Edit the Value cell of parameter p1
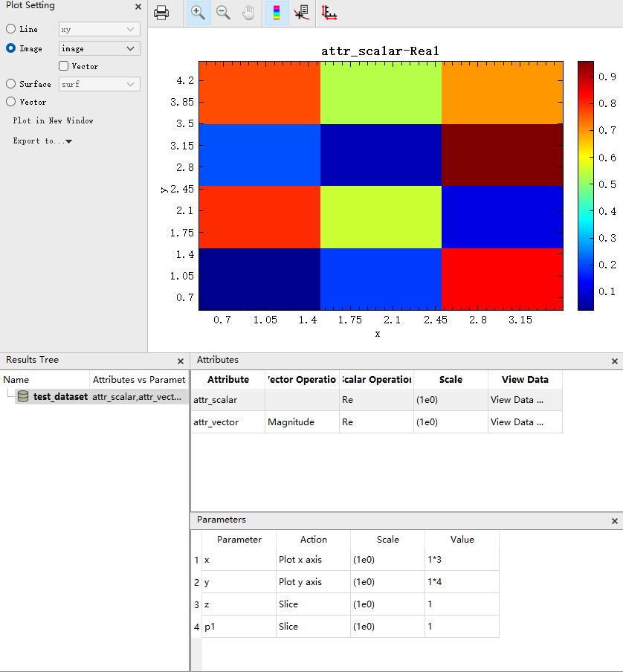623x672 pixels. coord(462,627)
